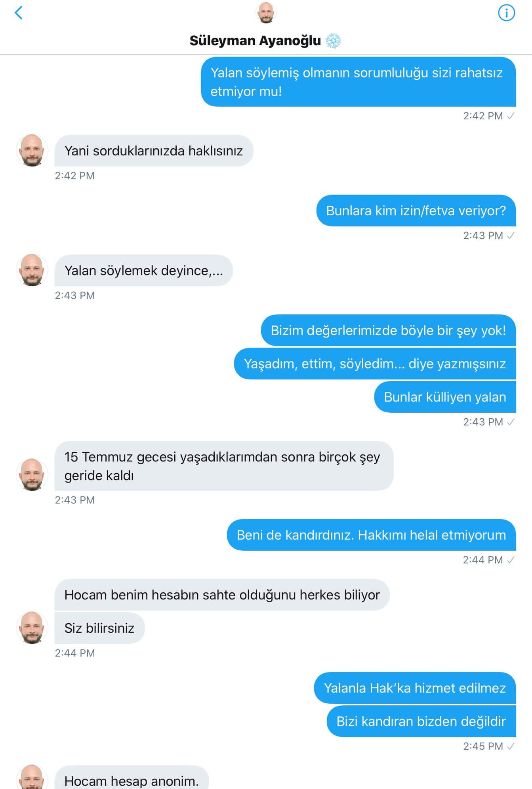Select the 'Bunlara kim izin/fetva veriyor?' bubble

pyautogui.click(x=416, y=211)
